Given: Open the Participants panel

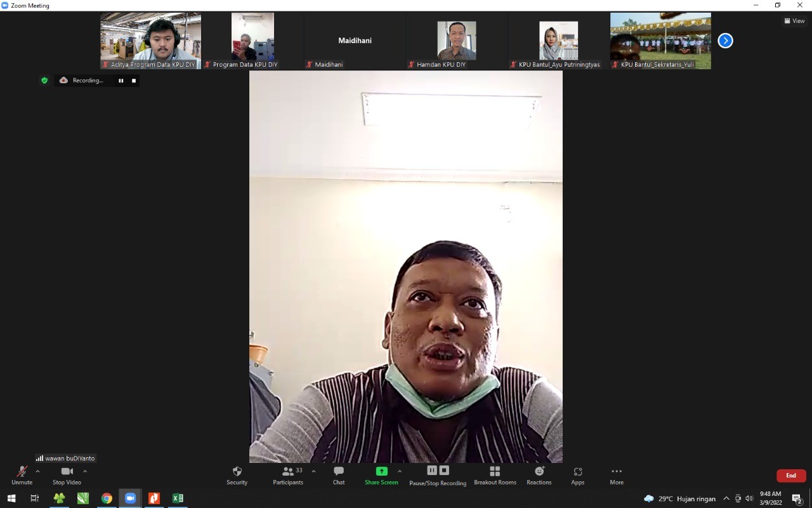Looking at the screenshot, I should coord(288,475).
